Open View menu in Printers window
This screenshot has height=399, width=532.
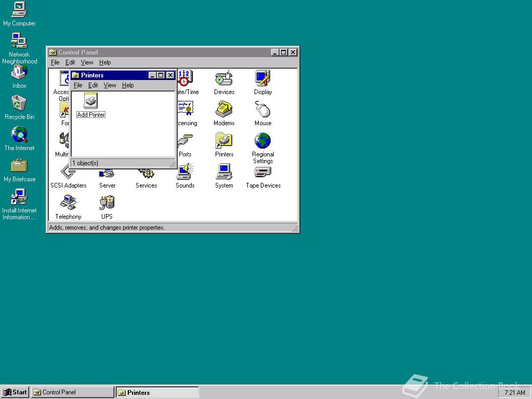click(x=110, y=85)
